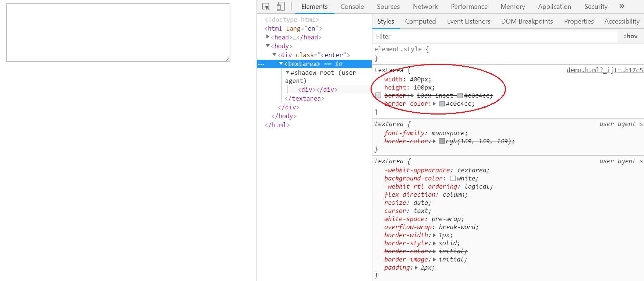Screen dimensions: 644x281
Task: Select the DOM Breakpoints sub-tab
Action: [527, 21]
